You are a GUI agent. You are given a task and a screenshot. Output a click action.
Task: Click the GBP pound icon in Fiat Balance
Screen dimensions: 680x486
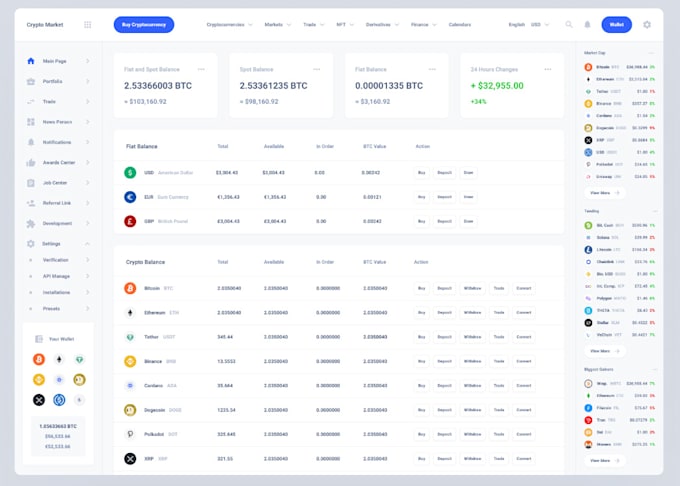point(130,222)
